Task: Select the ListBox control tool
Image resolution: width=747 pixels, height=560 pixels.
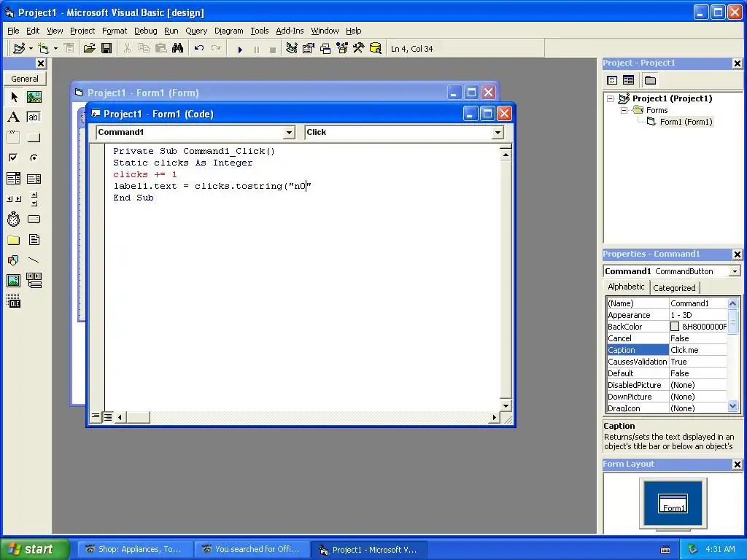Action: (34, 179)
